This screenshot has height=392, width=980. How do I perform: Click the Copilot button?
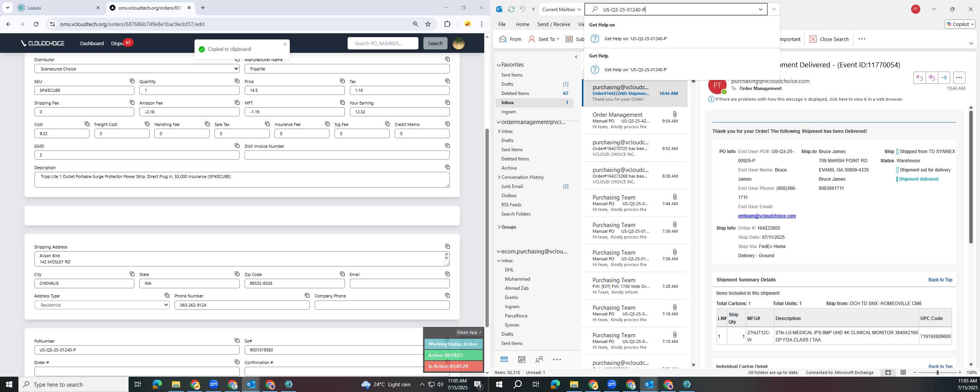960,24
